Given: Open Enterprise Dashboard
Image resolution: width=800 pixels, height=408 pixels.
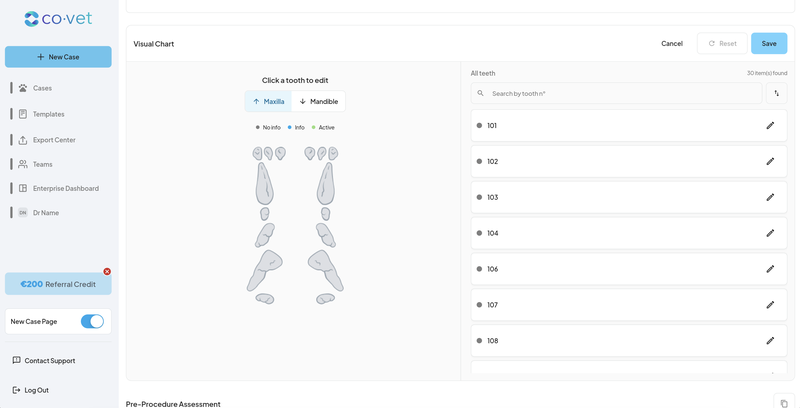Looking at the screenshot, I should (x=66, y=188).
